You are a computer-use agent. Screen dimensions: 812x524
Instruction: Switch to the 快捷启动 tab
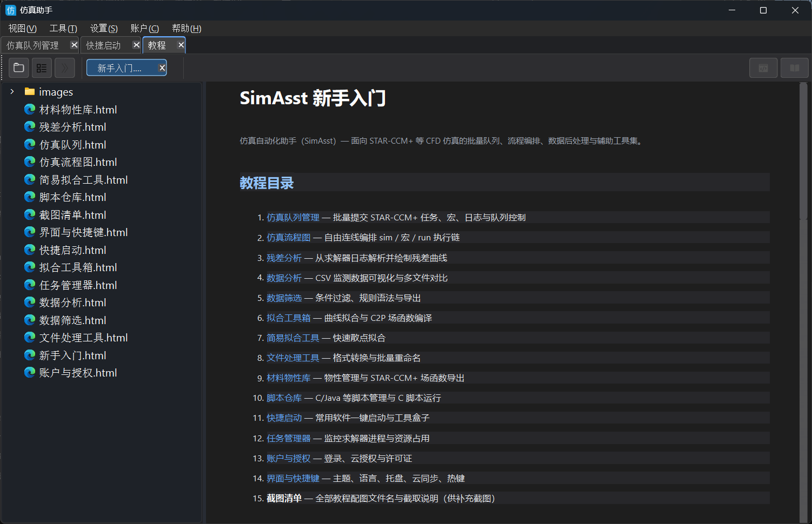(x=111, y=45)
